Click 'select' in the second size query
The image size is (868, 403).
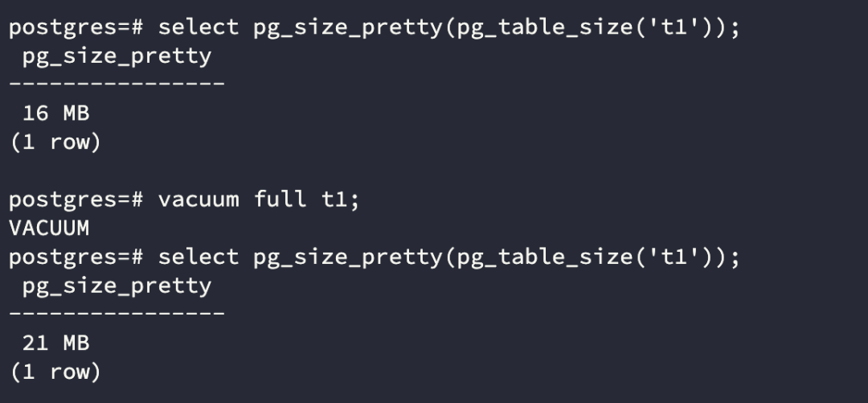[199, 257]
